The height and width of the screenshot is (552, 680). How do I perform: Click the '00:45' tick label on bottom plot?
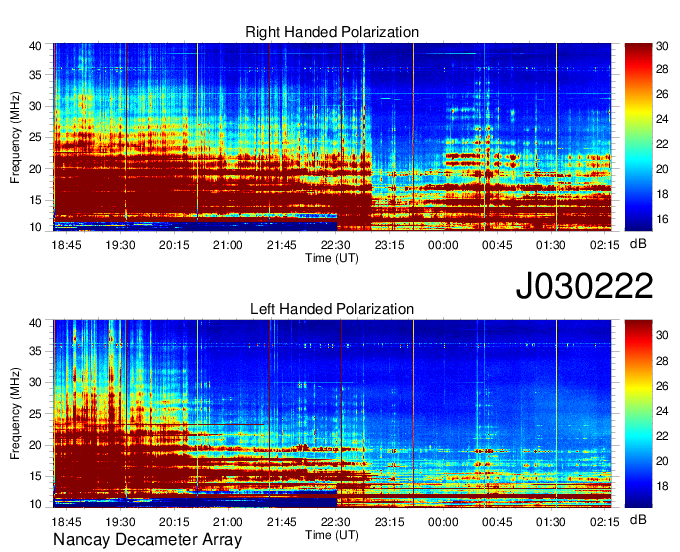point(497,522)
